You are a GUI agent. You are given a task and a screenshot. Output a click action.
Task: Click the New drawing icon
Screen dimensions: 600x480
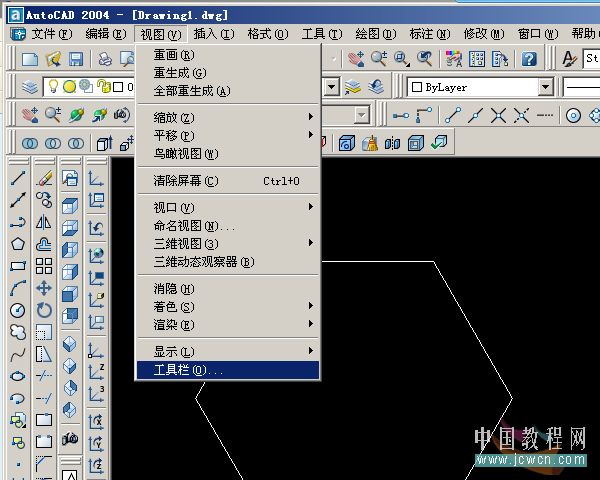point(30,59)
